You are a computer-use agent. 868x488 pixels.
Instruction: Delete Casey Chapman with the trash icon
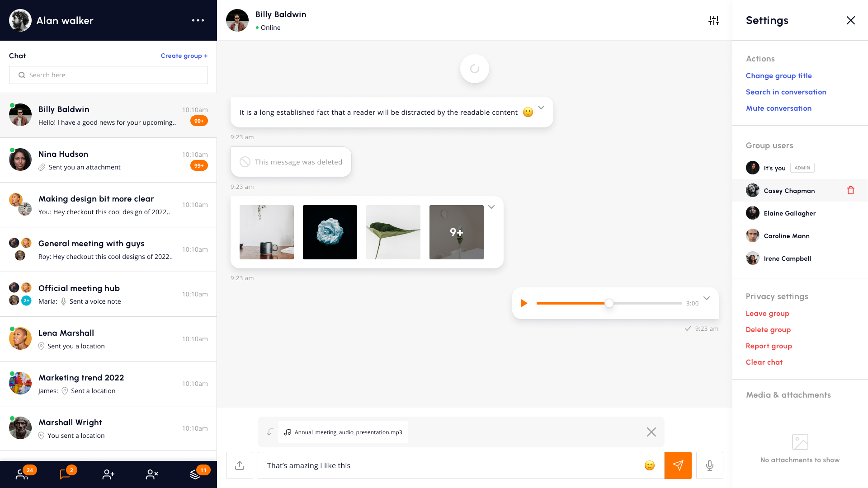click(851, 190)
